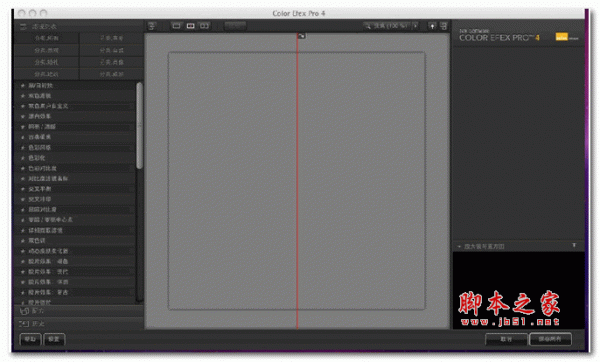
Task: Toggle the star beside 胶片效果: 复古
Action: click(23, 292)
